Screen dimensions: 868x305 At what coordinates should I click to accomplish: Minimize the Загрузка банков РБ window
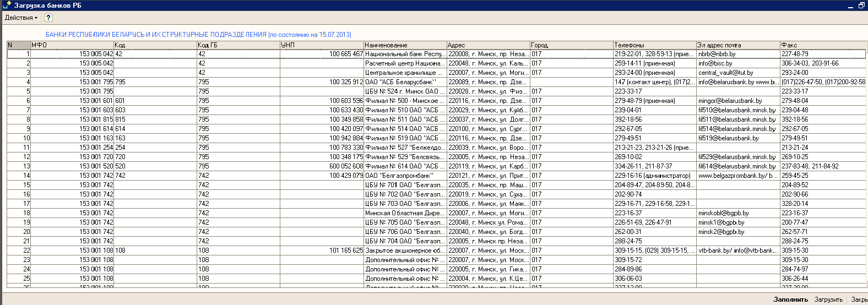click(x=850, y=6)
